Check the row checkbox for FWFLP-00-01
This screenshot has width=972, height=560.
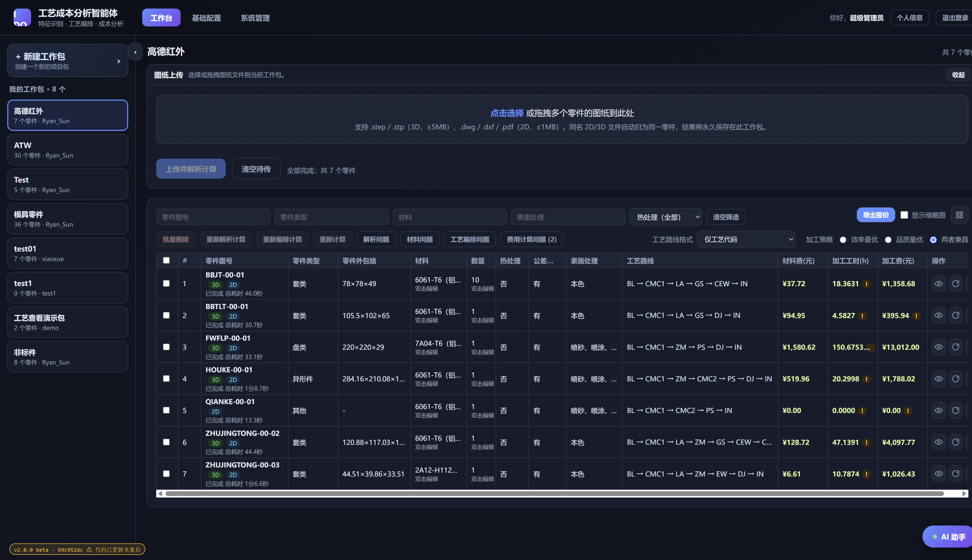coord(166,347)
